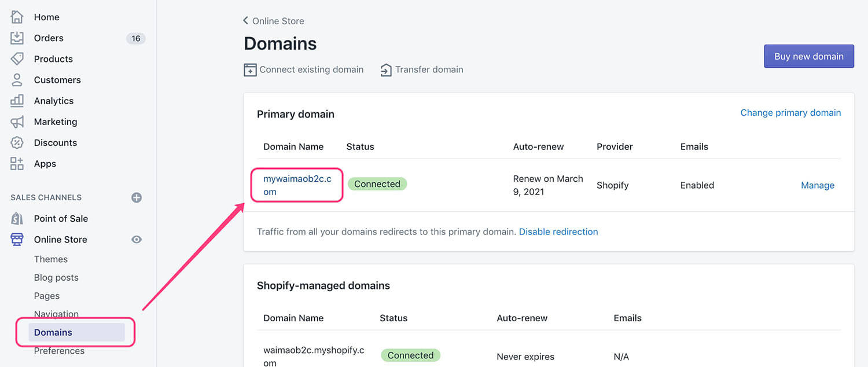Image resolution: width=868 pixels, height=367 pixels.
Task: Click the Home house icon
Action: tap(17, 17)
